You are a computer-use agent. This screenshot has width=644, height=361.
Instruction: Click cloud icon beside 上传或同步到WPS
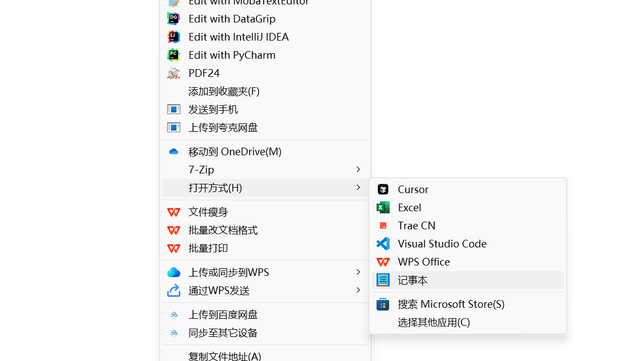pos(174,272)
